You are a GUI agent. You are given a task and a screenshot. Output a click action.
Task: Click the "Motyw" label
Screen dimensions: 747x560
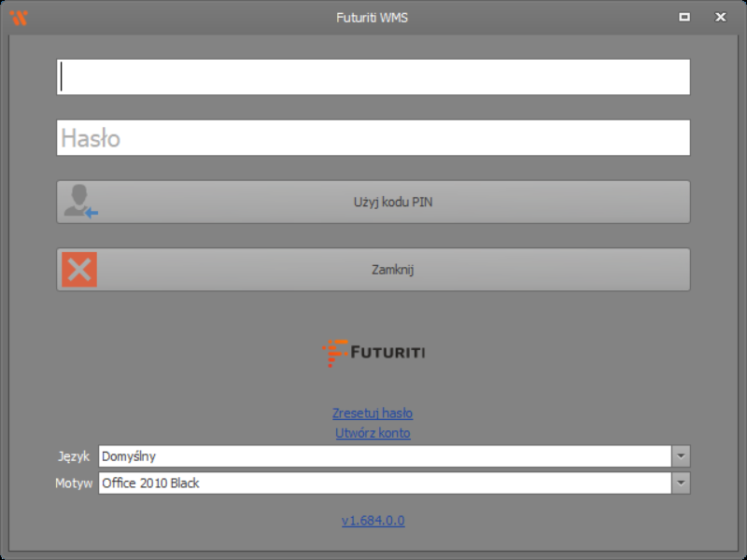point(73,483)
